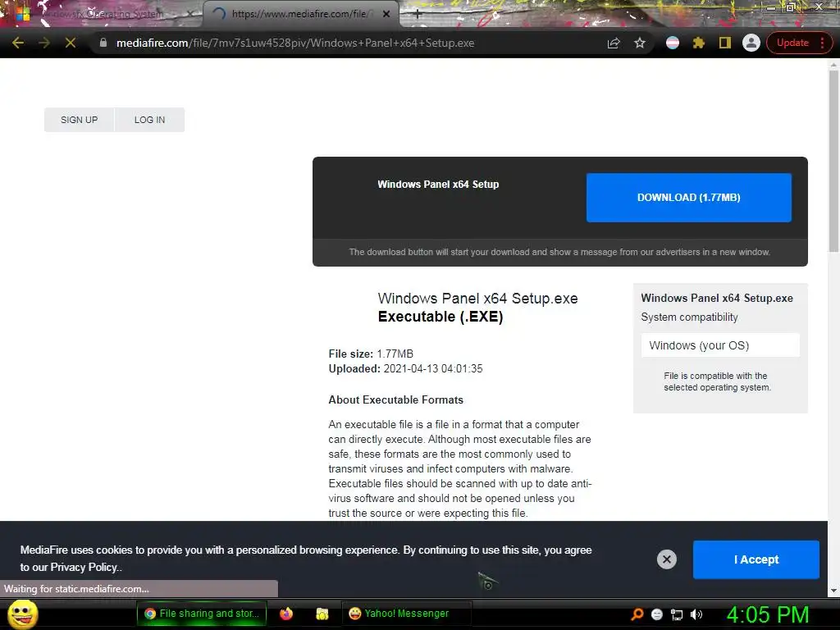Click the Executable (.EXE) text
The height and width of the screenshot is (630, 840).
pos(441,317)
